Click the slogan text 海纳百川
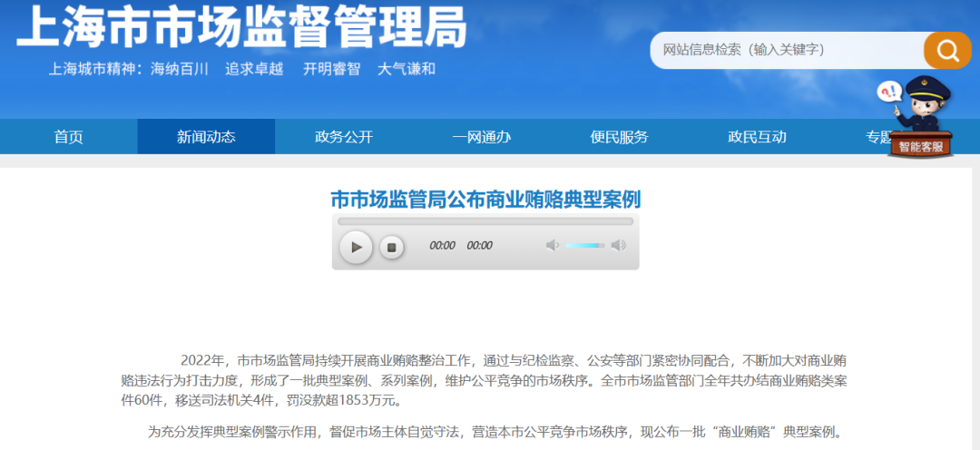Screen dimensions: 980x450 click(x=179, y=69)
